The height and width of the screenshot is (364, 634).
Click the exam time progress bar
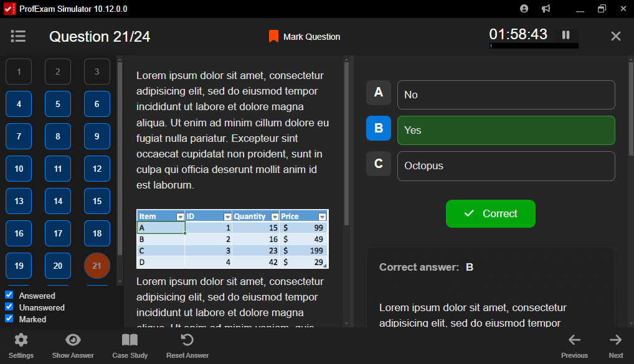(534, 46)
